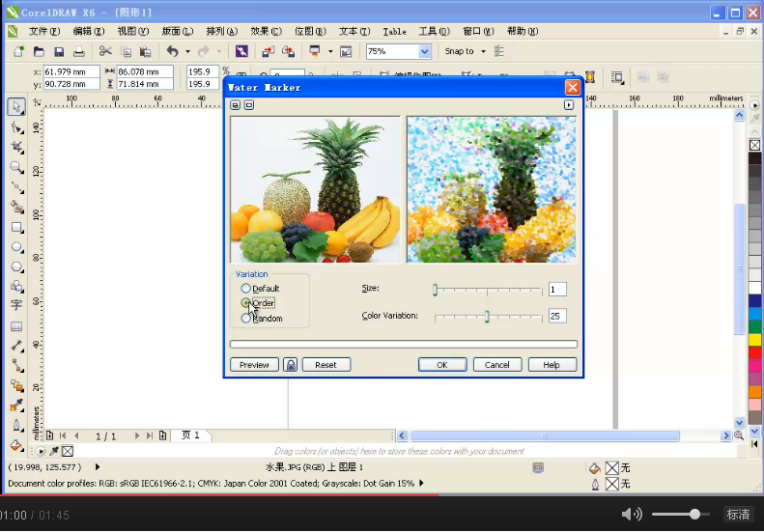Click the Copy toolbar icon
This screenshot has height=532, width=764.
pyautogui.click(x=126, y=51)
